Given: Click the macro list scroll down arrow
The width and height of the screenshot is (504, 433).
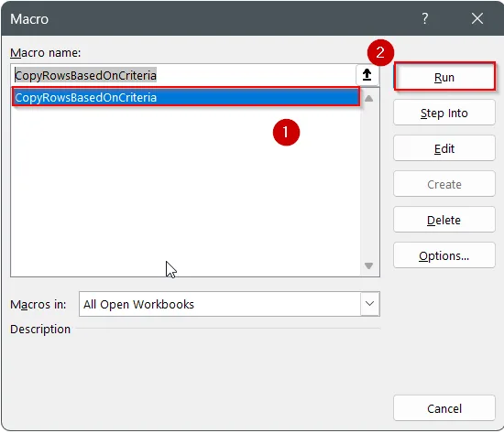Looking at the screenshot, I should (x=369, y=265).
